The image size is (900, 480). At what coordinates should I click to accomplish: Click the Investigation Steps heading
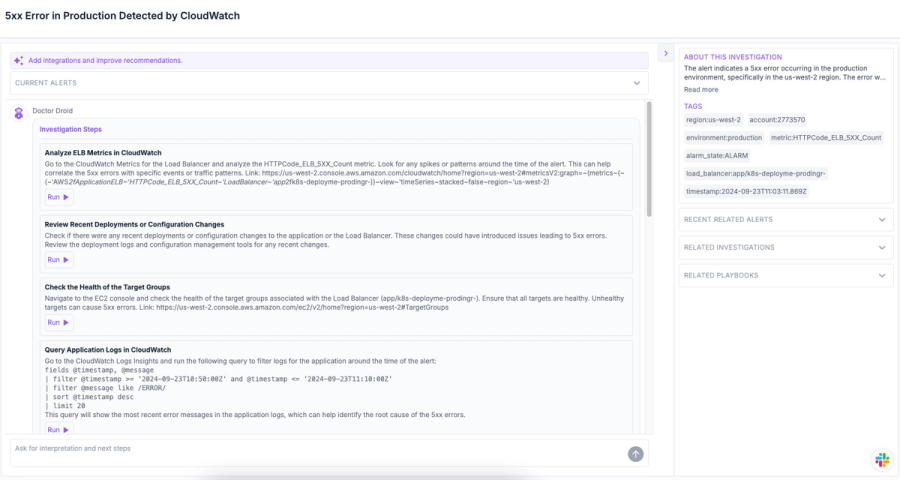pos(71,129)
